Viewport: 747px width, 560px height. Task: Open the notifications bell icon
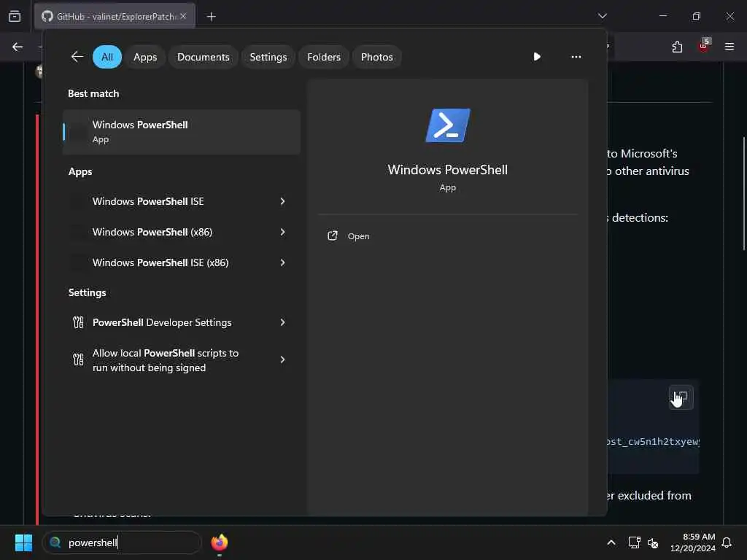click(727, 542)
